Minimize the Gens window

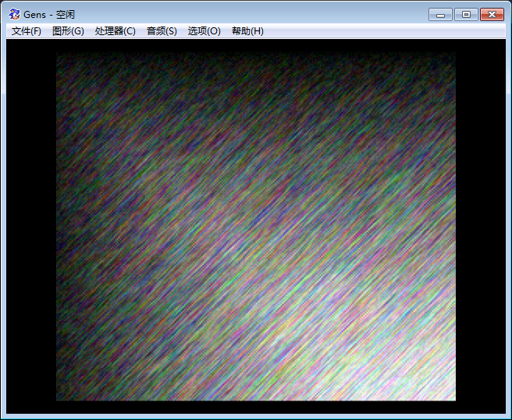click(x=441, y=14)
